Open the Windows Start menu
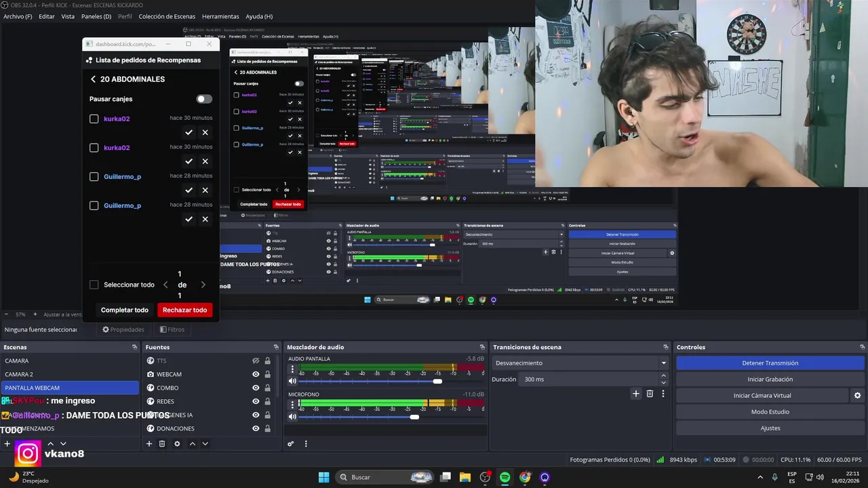This screenshot has height=488, width=868. [x=323, y=477]
